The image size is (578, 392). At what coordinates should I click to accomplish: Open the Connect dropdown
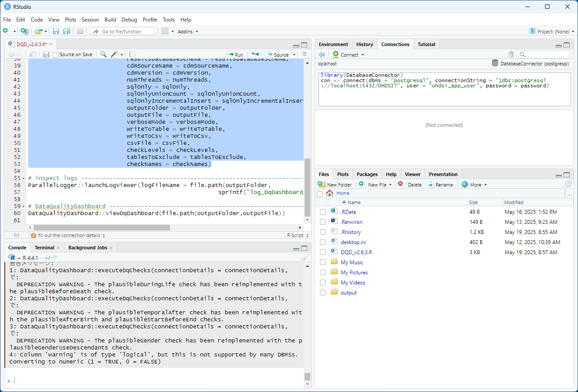[348, 54]
